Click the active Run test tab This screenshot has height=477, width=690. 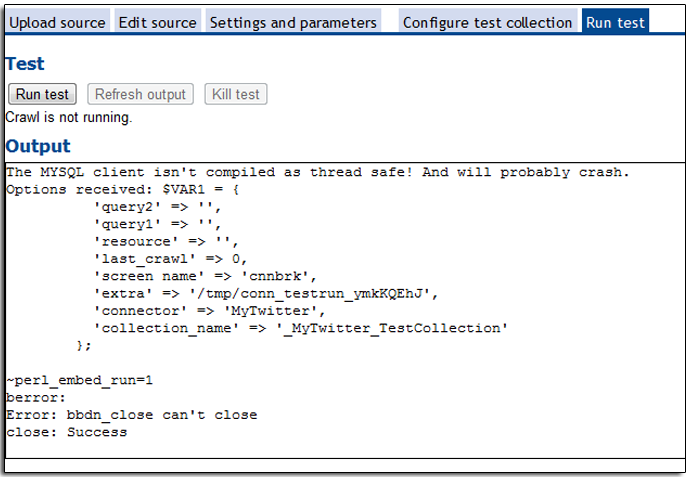[x=615, y=22]
